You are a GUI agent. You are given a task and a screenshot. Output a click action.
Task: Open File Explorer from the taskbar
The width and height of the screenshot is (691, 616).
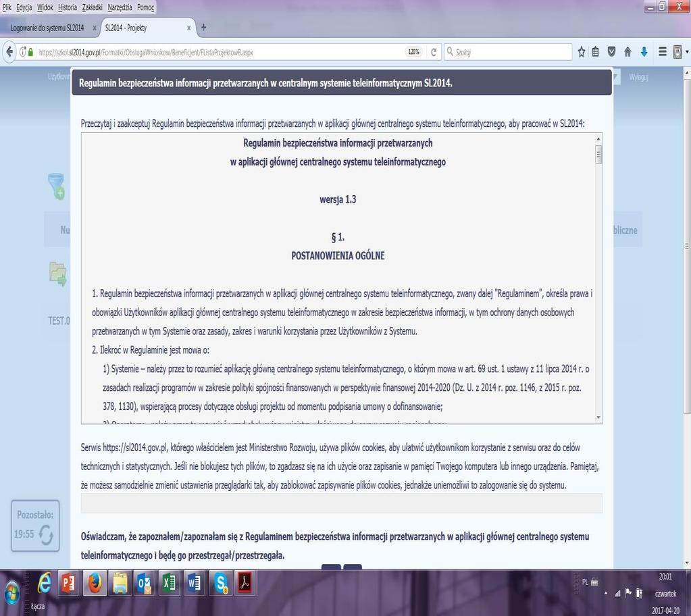pyautogui.click(x=120, y=584)
